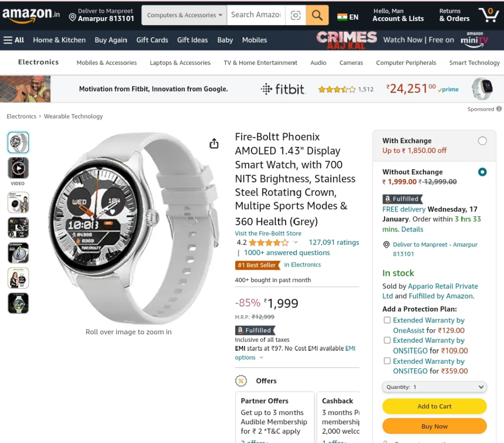This screenshot has height=443, width=504.
Task: Open camera lens visual search icon
Action: click(295, 15)
